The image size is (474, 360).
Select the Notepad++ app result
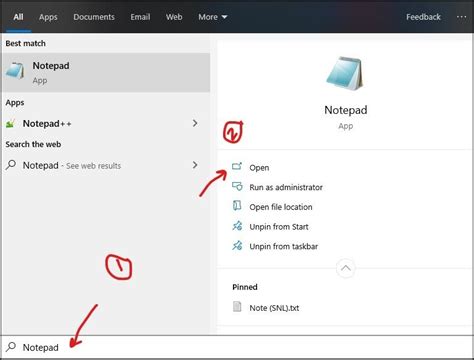click(106, 124)
